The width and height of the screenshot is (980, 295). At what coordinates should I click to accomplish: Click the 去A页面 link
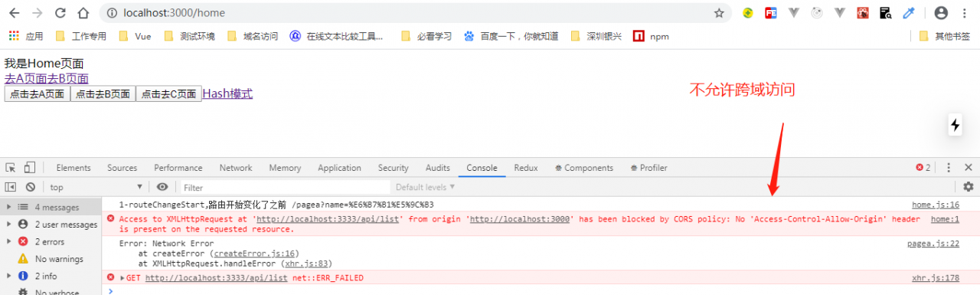[x=25, y=78]
